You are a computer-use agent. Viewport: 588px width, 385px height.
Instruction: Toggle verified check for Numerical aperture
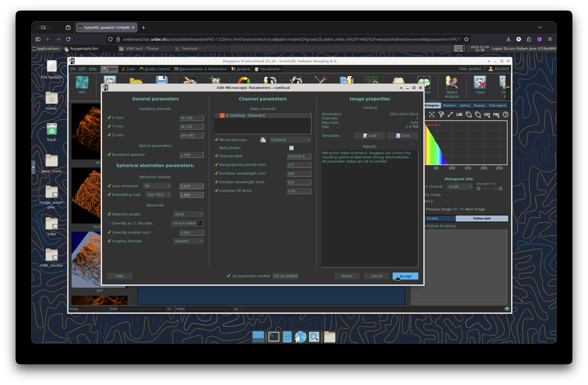pyautogui.click(x=109, y=155)
